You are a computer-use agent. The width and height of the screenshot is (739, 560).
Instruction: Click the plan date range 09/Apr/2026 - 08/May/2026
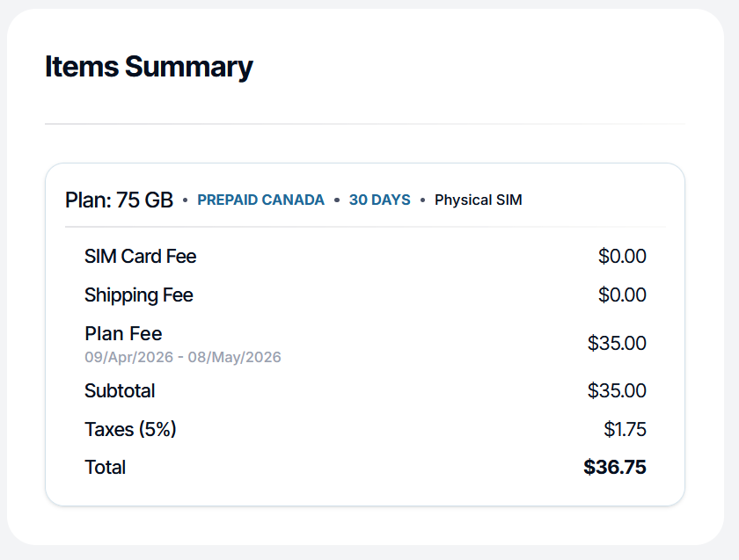coord(183,357)
